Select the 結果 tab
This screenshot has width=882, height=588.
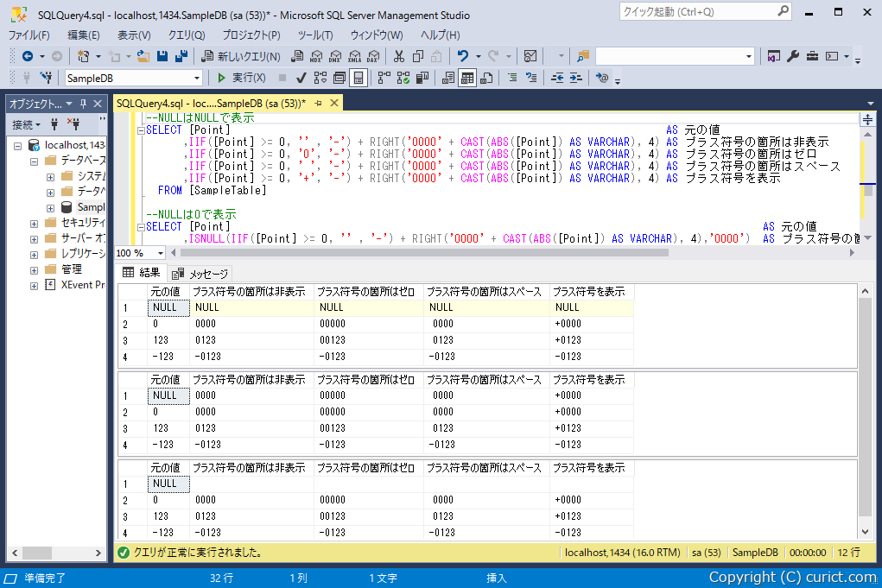pos(142,273)
